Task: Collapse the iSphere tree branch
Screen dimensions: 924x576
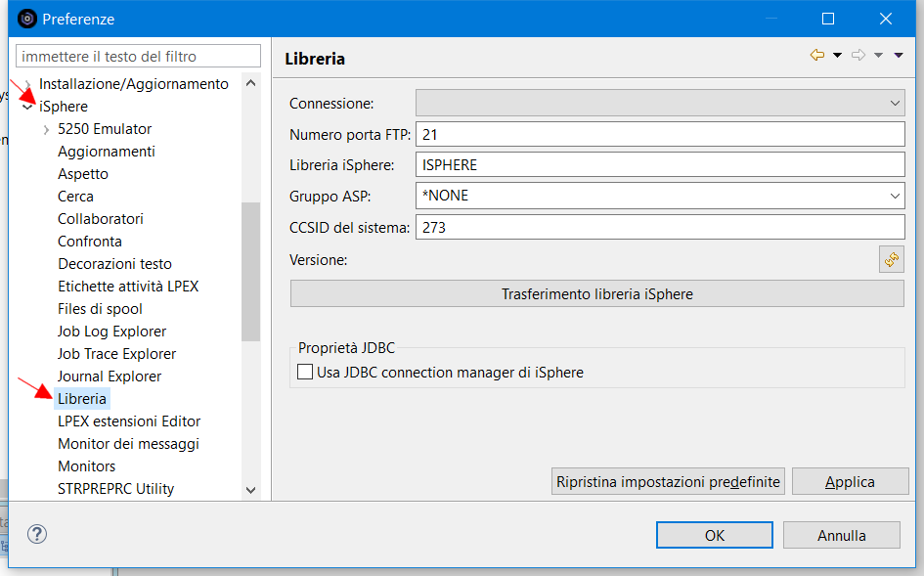Action: 27,106
